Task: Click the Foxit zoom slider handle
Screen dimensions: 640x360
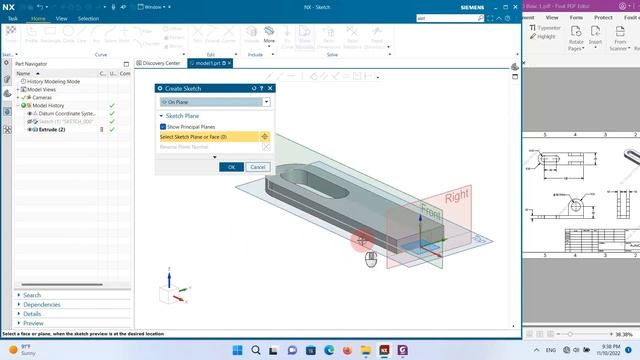Action: coord(570,334)
